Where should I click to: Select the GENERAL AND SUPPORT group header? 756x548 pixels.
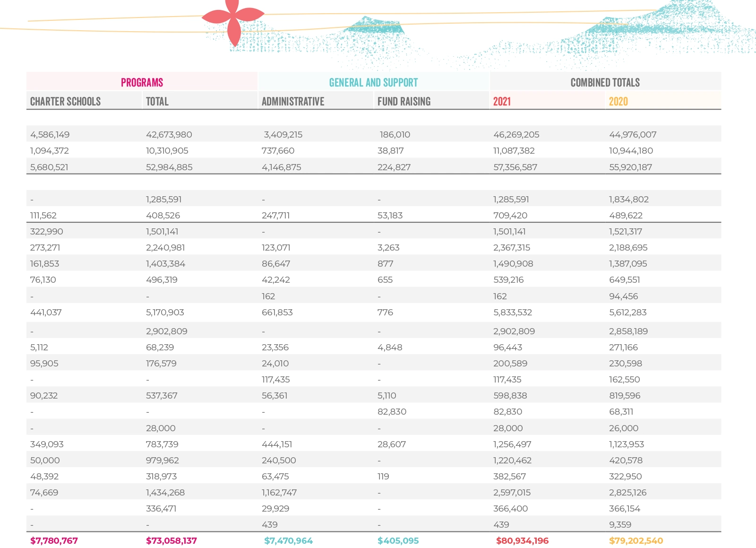click(373, 82)
